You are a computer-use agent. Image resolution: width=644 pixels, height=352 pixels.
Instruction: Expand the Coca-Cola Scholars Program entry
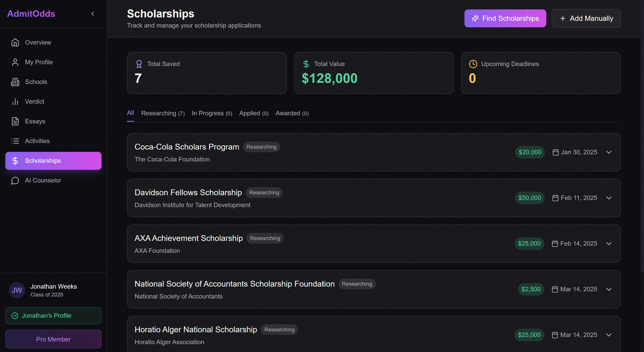(x=609, y=152)
